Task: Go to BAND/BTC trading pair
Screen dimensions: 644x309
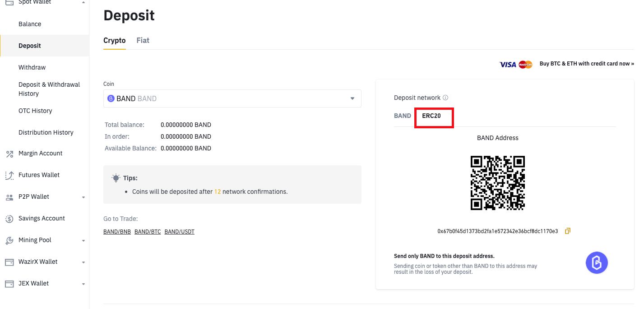Action: coord(148,232)
